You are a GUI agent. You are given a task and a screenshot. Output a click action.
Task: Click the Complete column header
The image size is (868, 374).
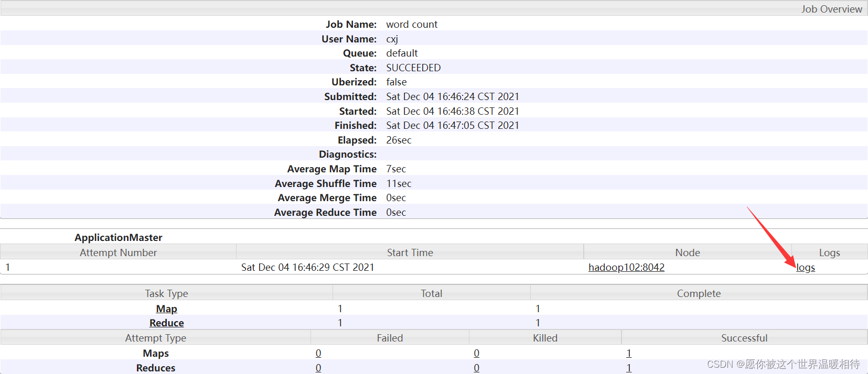click(x=699, y=294)
